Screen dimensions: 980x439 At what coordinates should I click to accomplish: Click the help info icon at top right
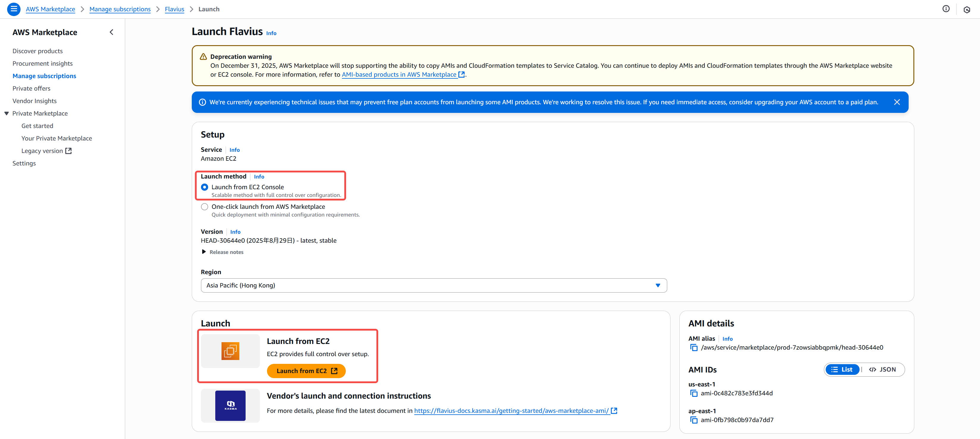(946, 9)
